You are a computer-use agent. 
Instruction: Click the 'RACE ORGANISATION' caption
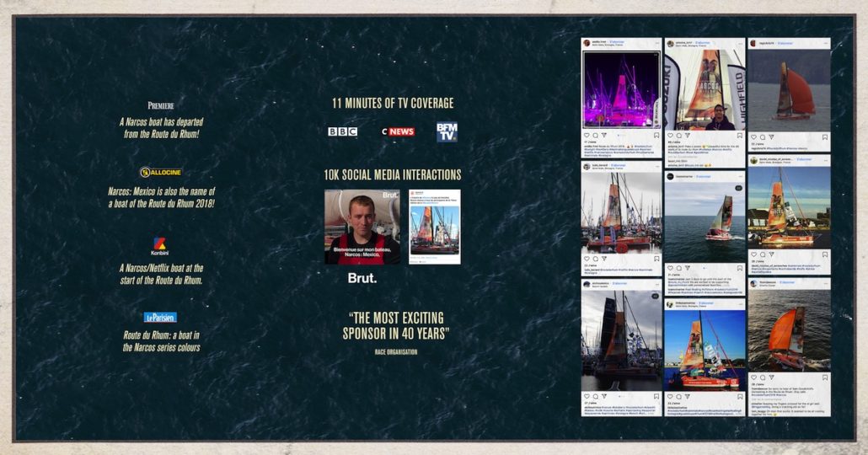pyautogui.click(x=396, y=352)
